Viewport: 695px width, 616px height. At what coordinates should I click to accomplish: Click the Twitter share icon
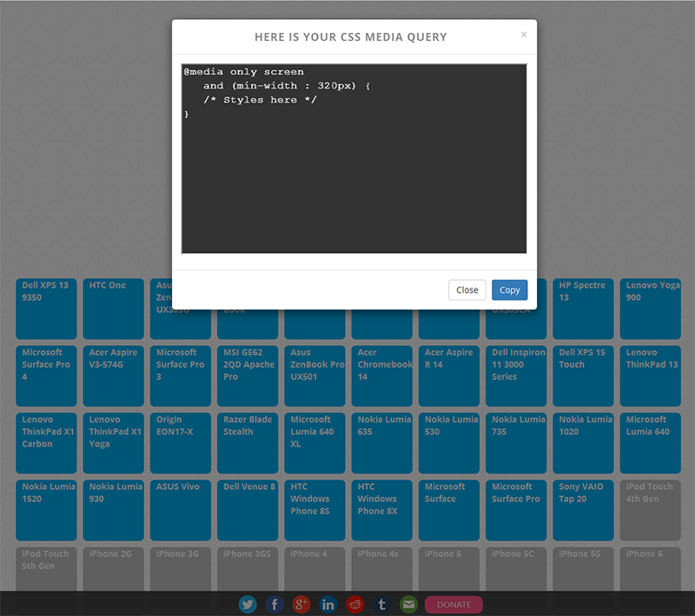click(x=248, y=605)
